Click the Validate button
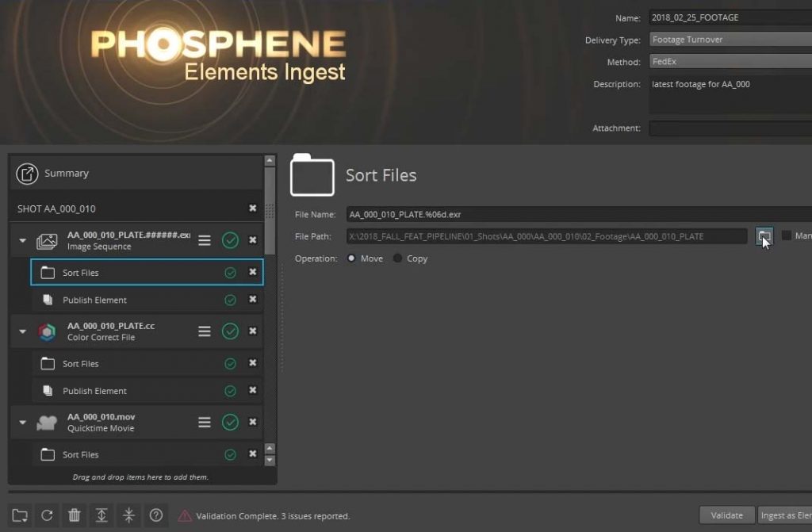This screenshot has width=812, height=532. pos(726,515)
